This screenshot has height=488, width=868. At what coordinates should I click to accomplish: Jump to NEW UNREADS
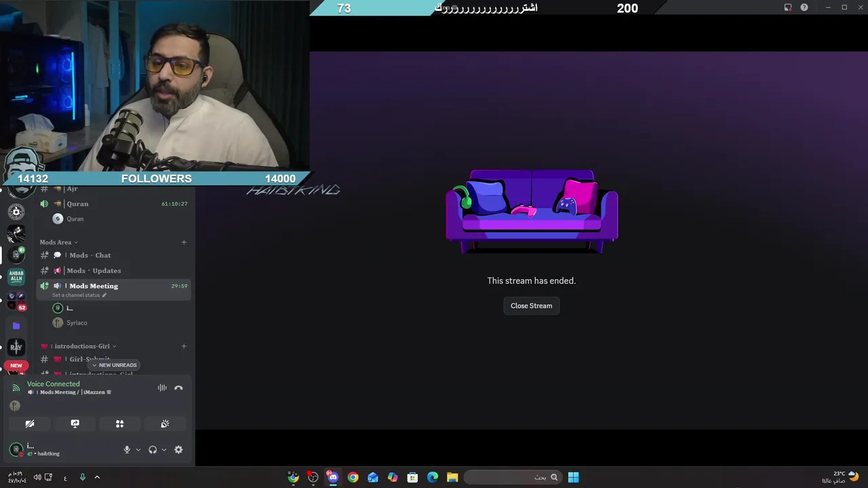(114, 365)
